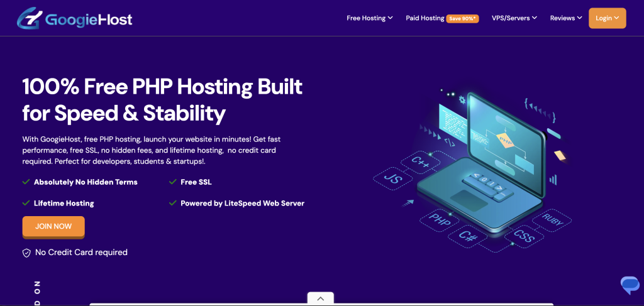Click the checkmark beside Powered by LiteSpeed
644x306 pixels.
pos(173,203)
